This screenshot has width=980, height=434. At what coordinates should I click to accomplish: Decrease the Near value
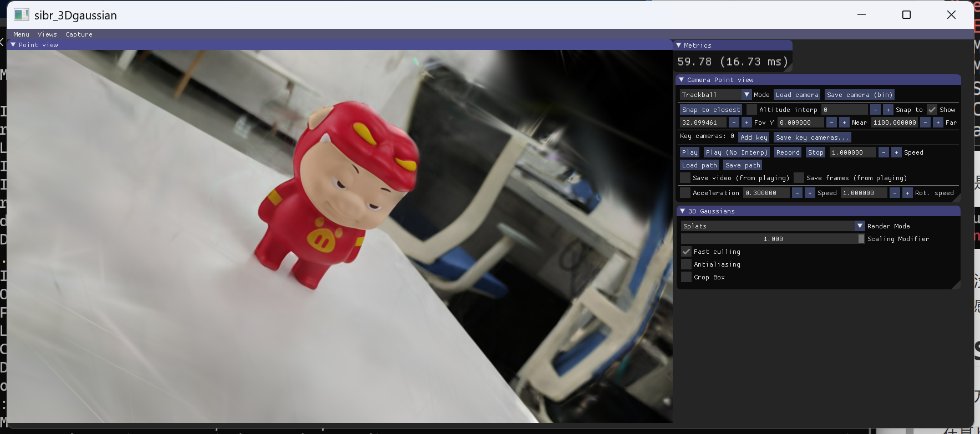(x=831, y=122)
